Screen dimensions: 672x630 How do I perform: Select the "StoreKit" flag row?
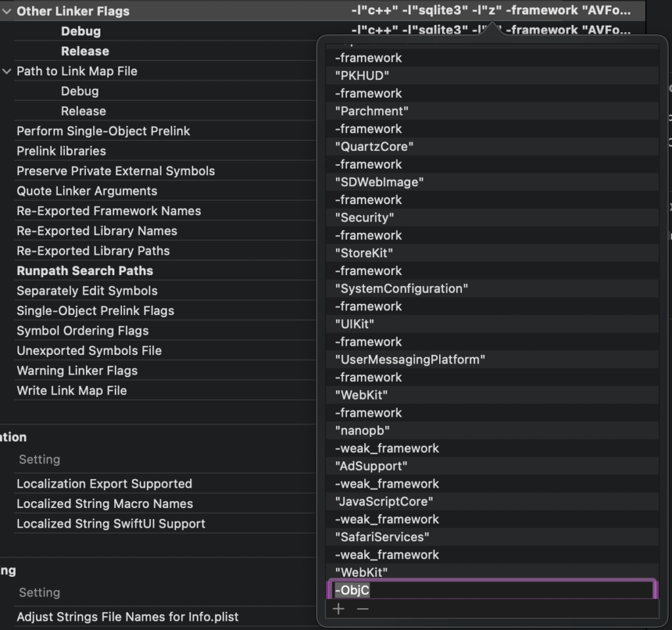pos(492,253)
